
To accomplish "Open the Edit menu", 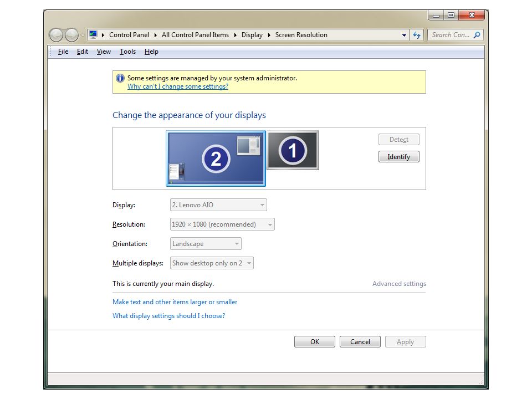I will pos(83,52).
